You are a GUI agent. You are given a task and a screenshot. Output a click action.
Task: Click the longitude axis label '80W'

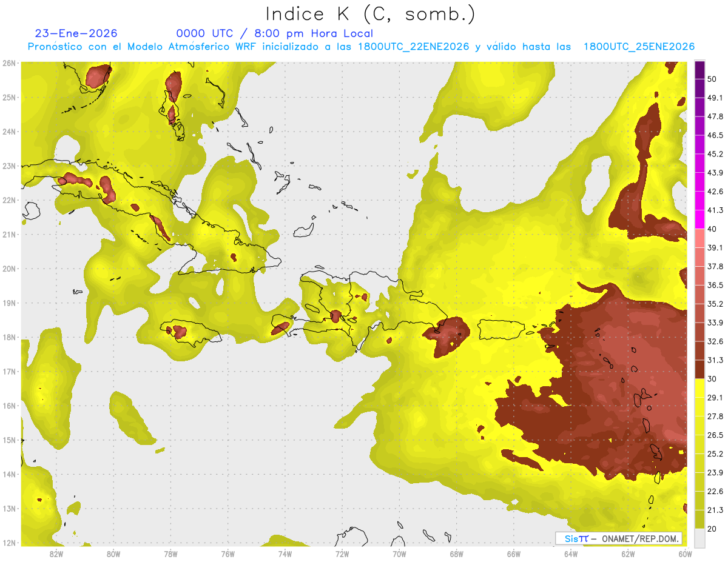[x=113, y=554]
